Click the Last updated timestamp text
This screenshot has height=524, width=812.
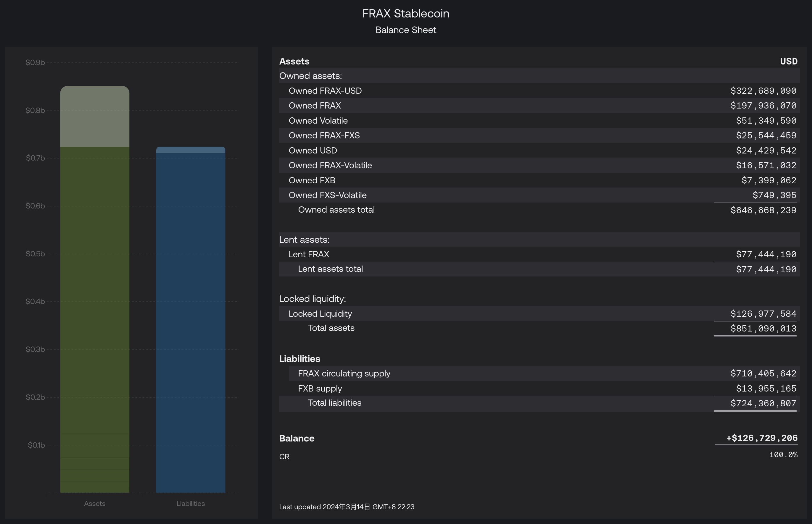tap(347, 507)
